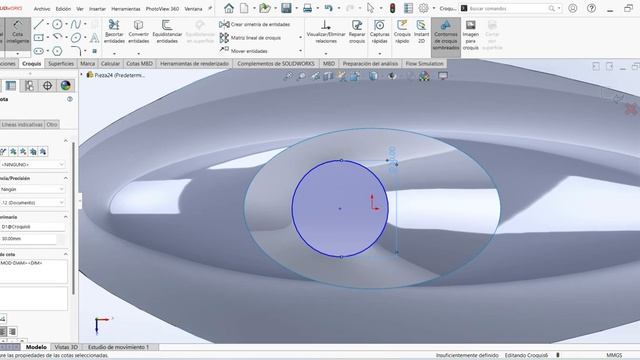Click Matriz lineal de croquis
640x360 pixels.
click(250, 38)
